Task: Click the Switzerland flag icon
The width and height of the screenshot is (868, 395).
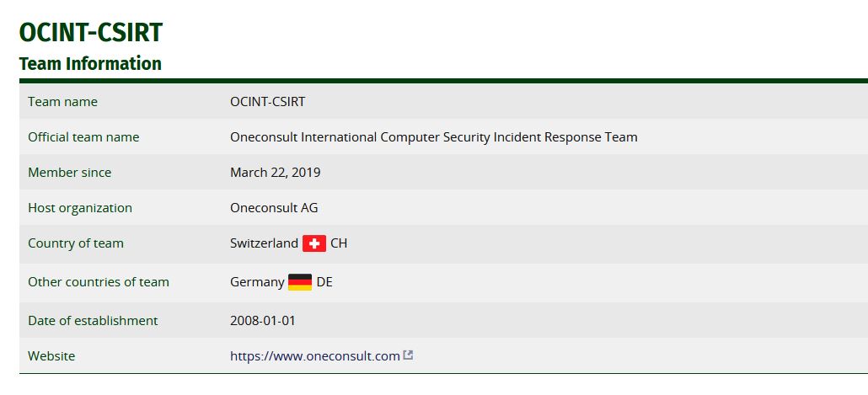Action: (314, 243)
